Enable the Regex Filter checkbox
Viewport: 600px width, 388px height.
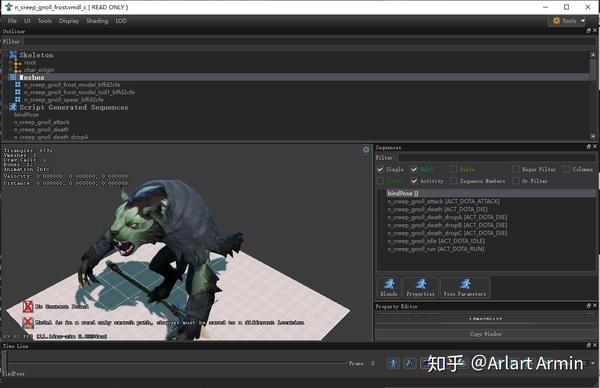pos(516,169)
